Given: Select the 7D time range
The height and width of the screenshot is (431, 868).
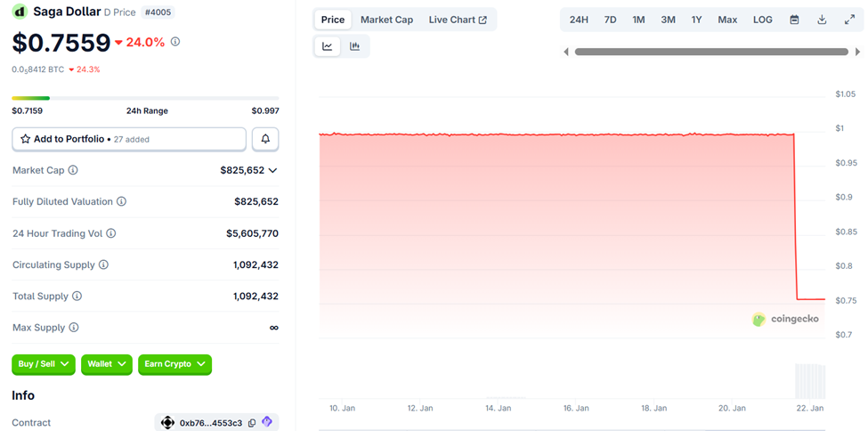Looking at the screenshot, I should pos(611,20).
